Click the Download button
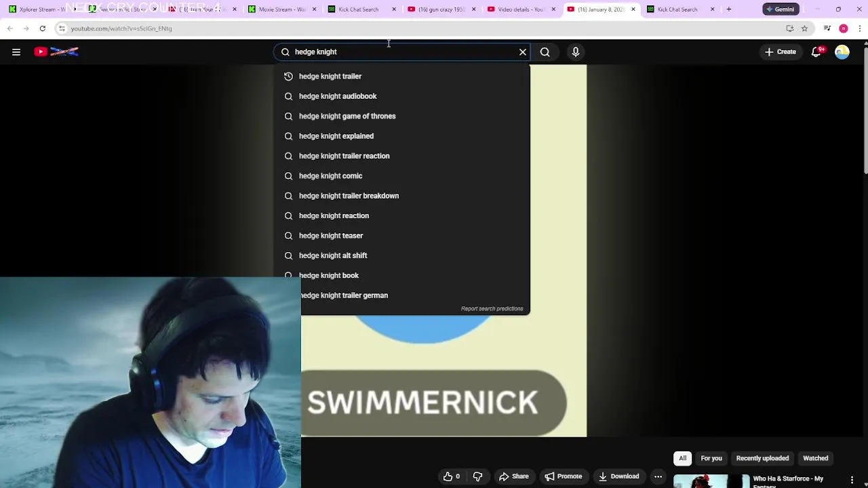 point(618,476)
